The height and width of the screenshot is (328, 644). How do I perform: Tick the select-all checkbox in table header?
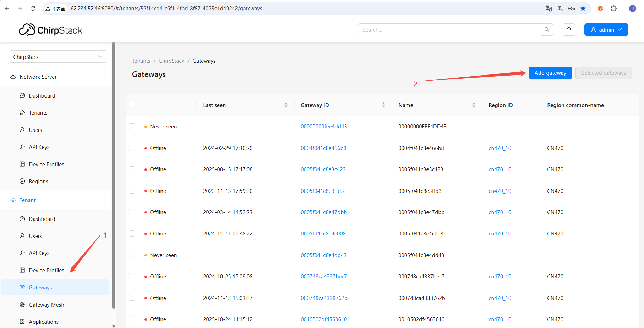point(132,105)
